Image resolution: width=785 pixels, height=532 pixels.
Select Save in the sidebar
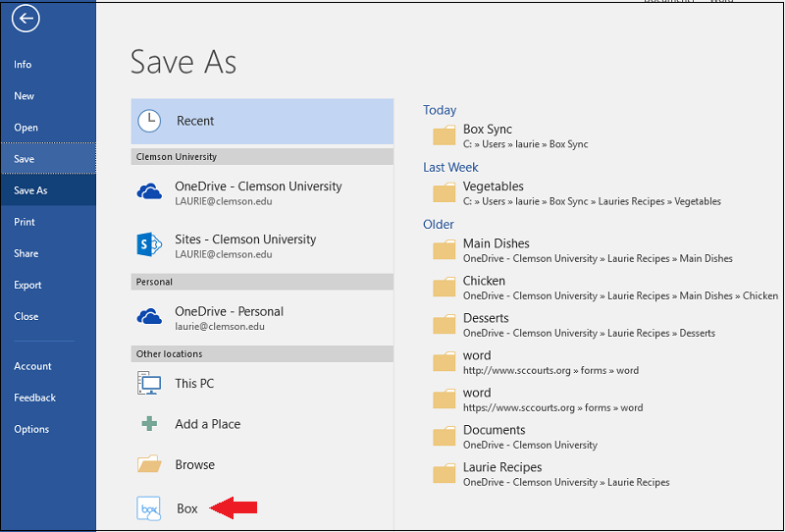tap(48, 159)
